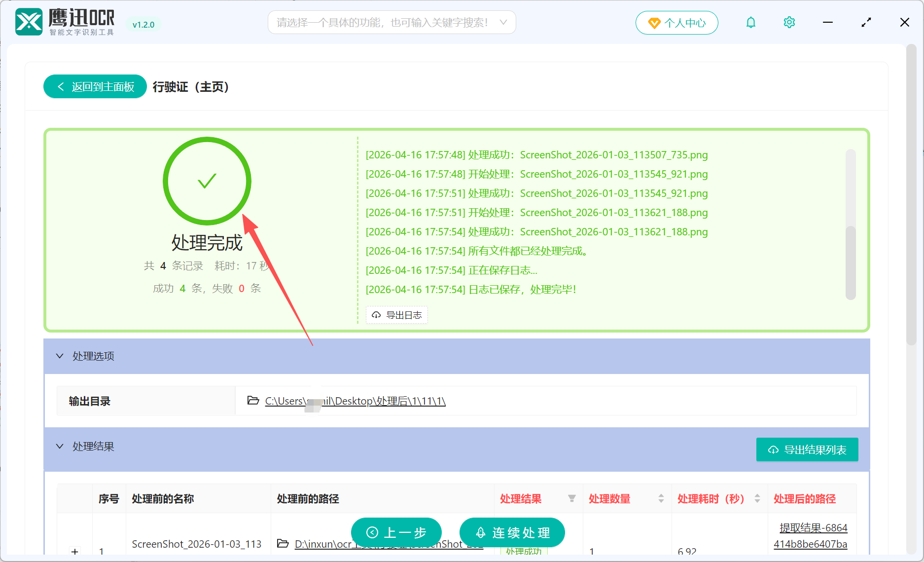The height and width of the screenshot is (562, 924).
Task: Click 处理完成 status text
Action: pyautogui.click(x=207, y=243)
